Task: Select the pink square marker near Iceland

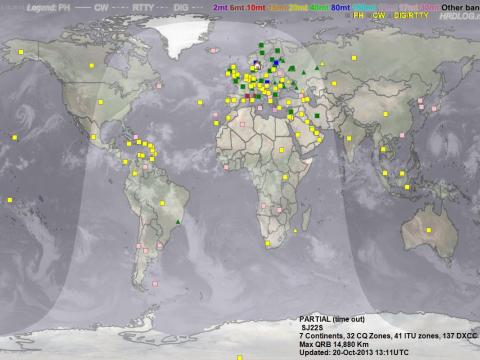Action: [213, 51]
